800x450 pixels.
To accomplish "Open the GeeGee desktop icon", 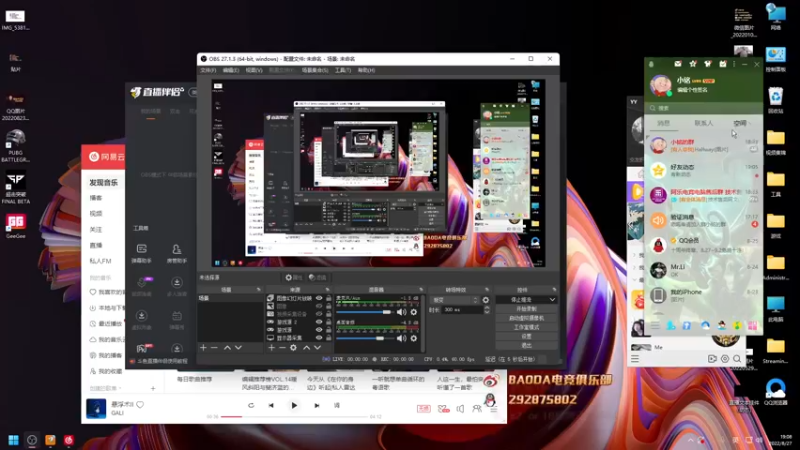I will click(x=15, y=226).
